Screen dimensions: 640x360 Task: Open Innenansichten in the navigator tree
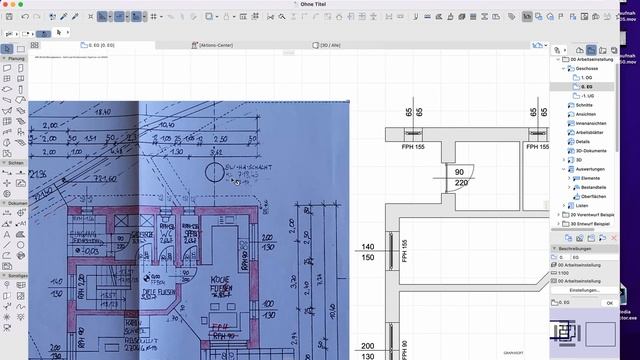pos(591,123)
